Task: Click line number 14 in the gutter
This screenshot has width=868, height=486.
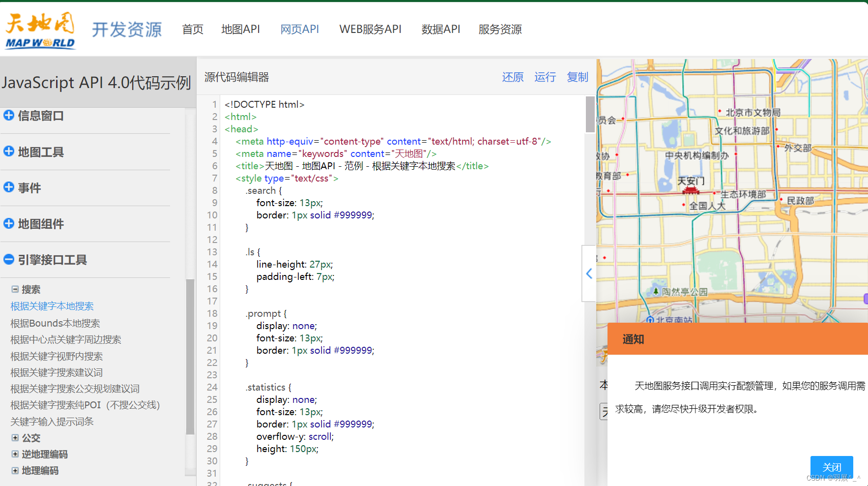Action: pos(212,264)
